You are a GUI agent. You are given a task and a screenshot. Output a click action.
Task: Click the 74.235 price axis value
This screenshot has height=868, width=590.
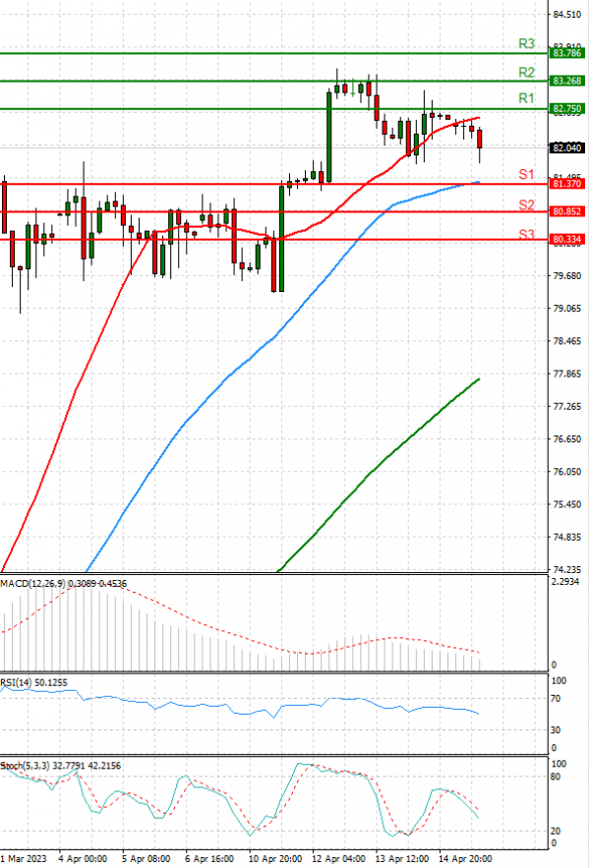coord(567,569)
